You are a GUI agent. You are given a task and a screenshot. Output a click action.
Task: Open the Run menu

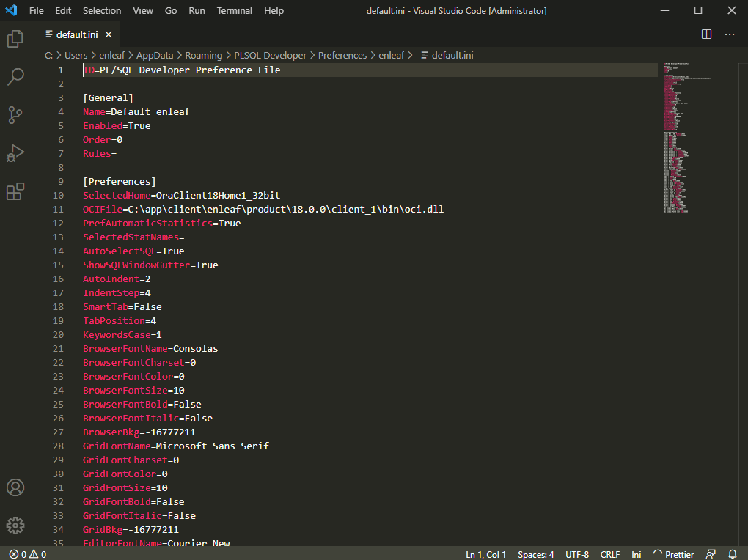coord(197,10)
